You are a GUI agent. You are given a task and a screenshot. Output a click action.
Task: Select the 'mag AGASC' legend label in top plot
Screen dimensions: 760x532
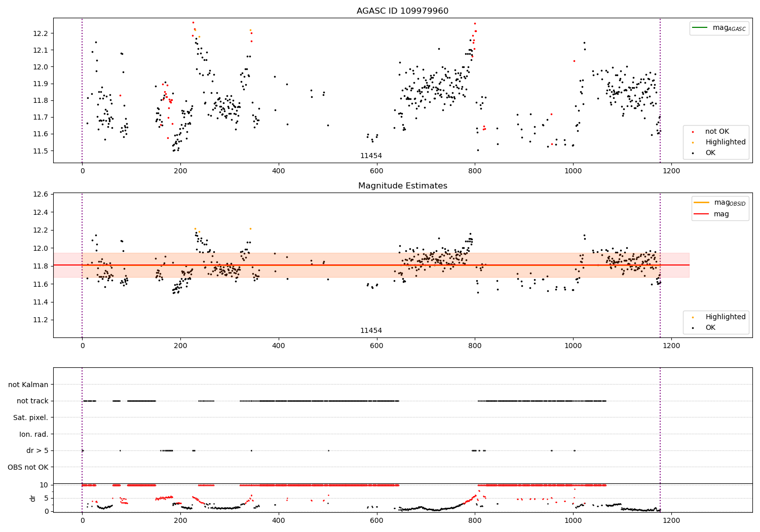pyautogui.click(x=729, y=28)
